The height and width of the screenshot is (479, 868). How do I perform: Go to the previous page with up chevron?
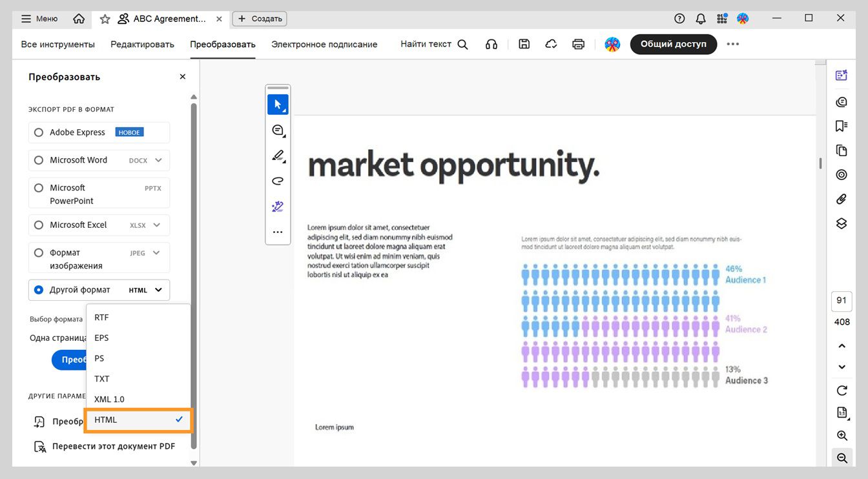pos(842,346)
